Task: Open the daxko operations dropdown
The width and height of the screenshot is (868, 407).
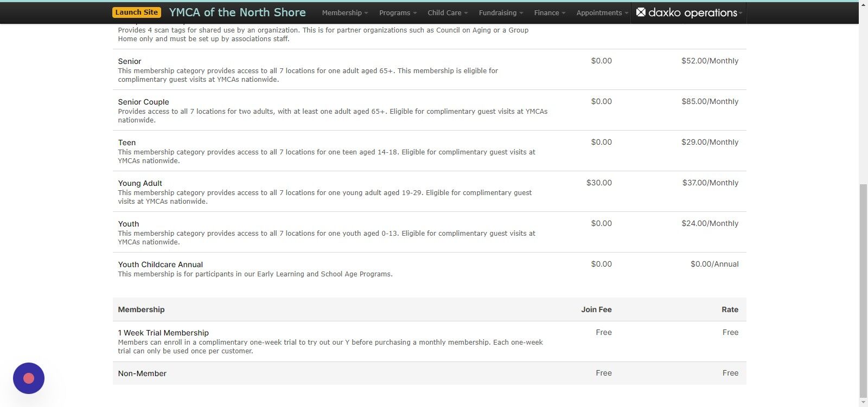Action: [690, 12]
